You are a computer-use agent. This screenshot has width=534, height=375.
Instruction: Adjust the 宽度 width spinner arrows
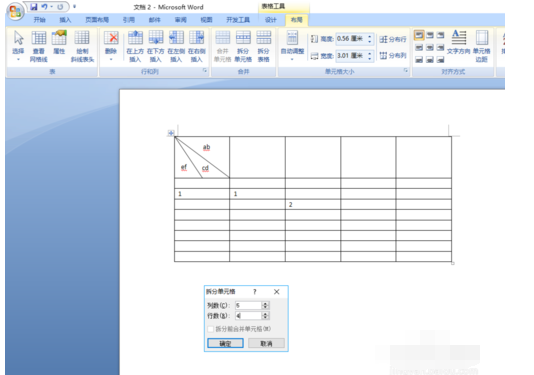[370, 56]
